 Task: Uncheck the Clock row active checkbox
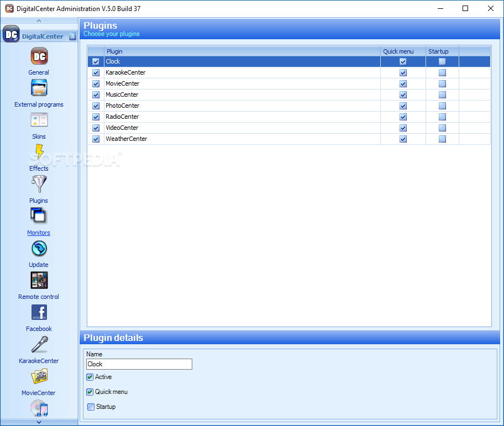[96, 62]
